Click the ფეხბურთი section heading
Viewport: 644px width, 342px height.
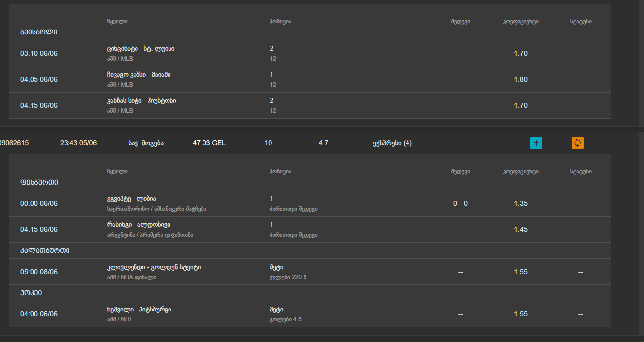point(39,182)
